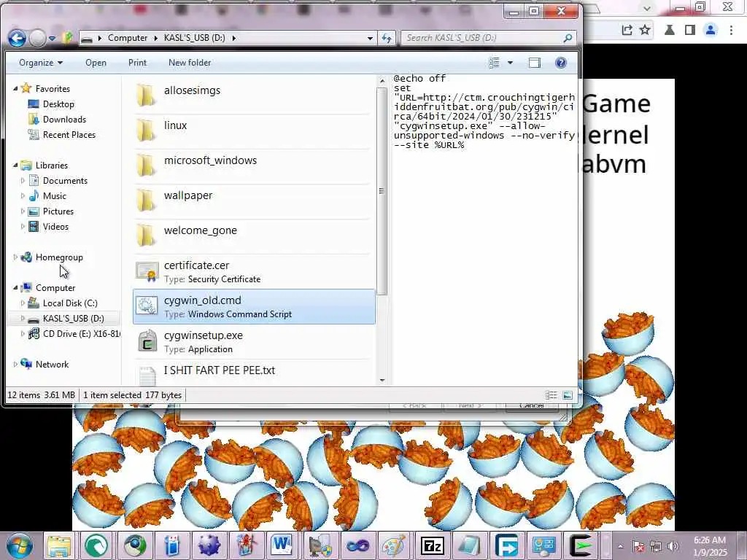
Task: Select the certificate.cer file
Action: (253, 271)
